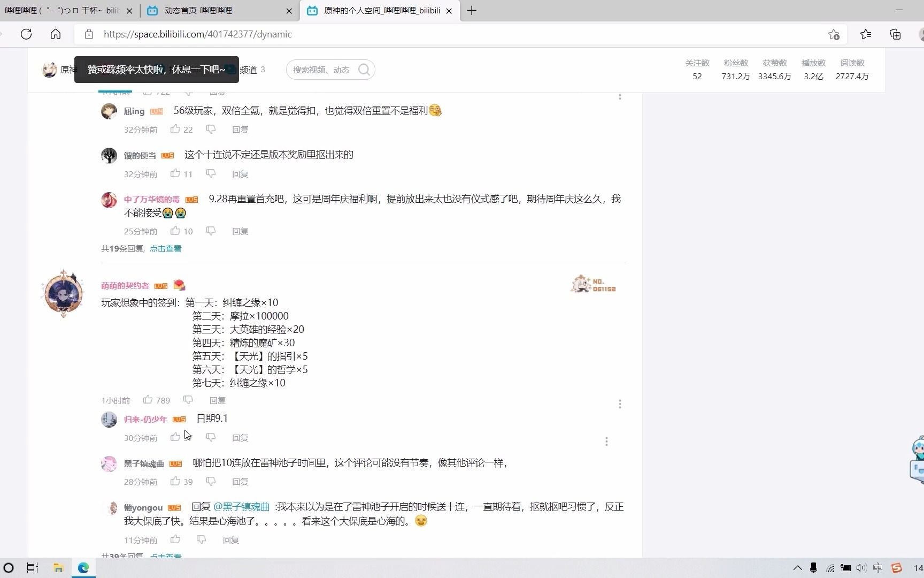View 粉丝数 731.2万 followers
924x578 pixels.
tap(736, 70)
